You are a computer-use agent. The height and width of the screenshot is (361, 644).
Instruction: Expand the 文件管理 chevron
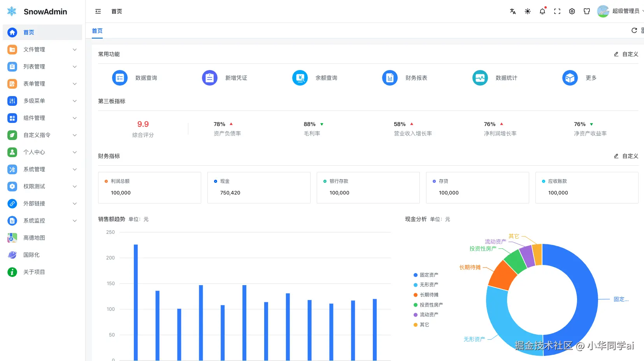pos(75,49)
